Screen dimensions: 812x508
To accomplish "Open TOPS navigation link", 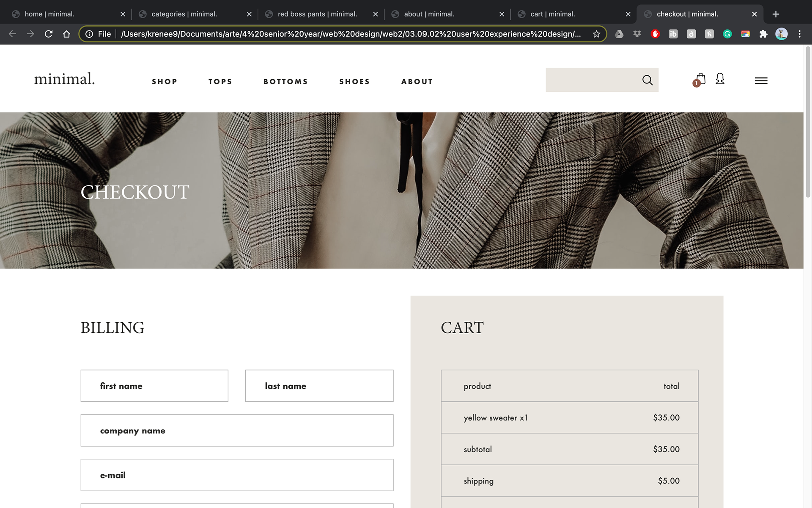I will (x=220, y=81).
